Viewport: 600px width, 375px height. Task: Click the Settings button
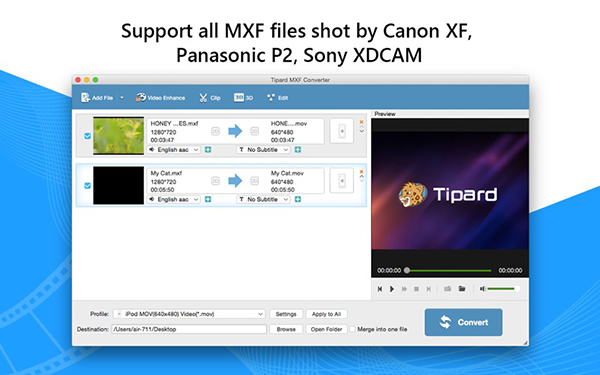[286, 314]
